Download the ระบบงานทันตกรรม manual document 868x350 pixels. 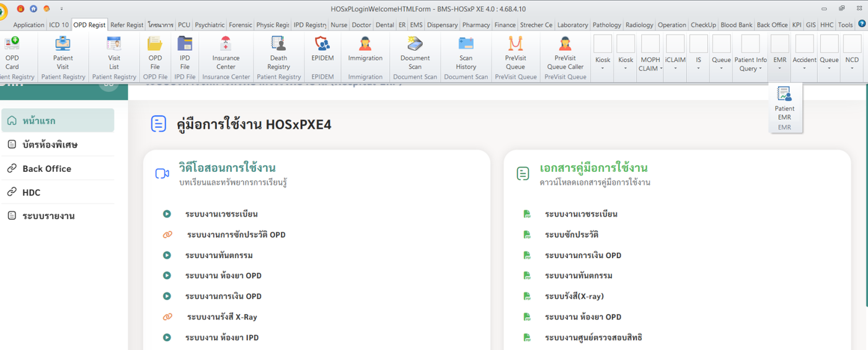click(578, 276)
